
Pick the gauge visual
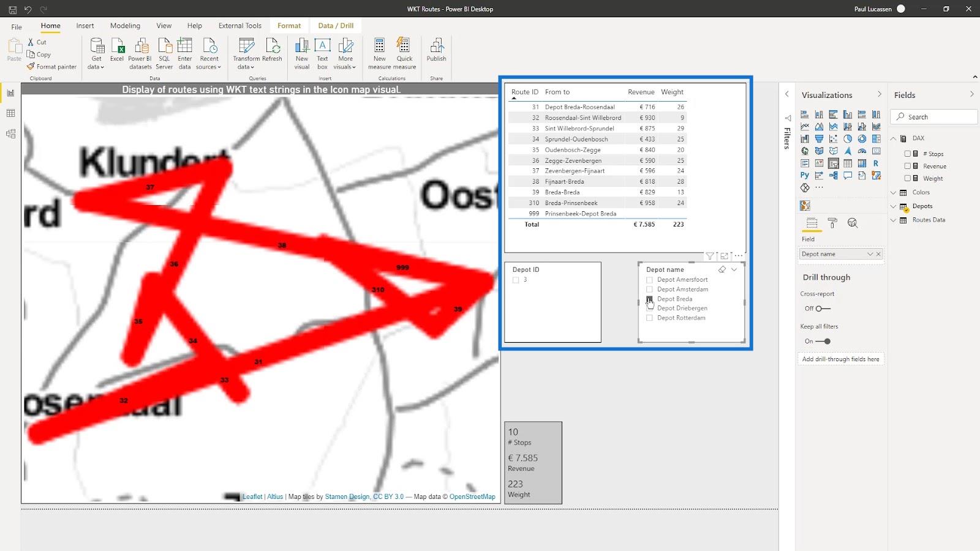click(862, 151)
